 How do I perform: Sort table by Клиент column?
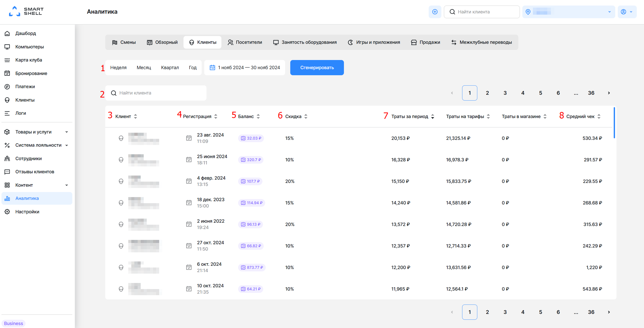pyautogui.click(x=126, y=116)
